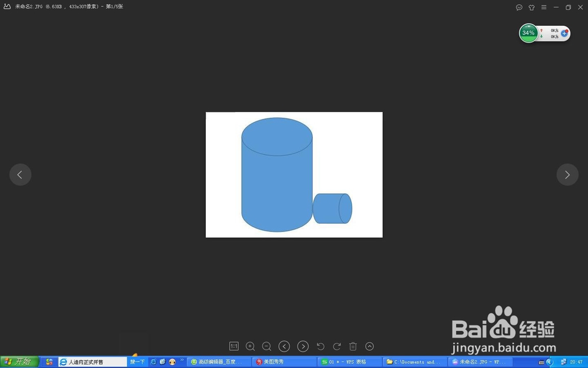
Task: Go to next image in bottom toolbar
Action: (303, 346)
